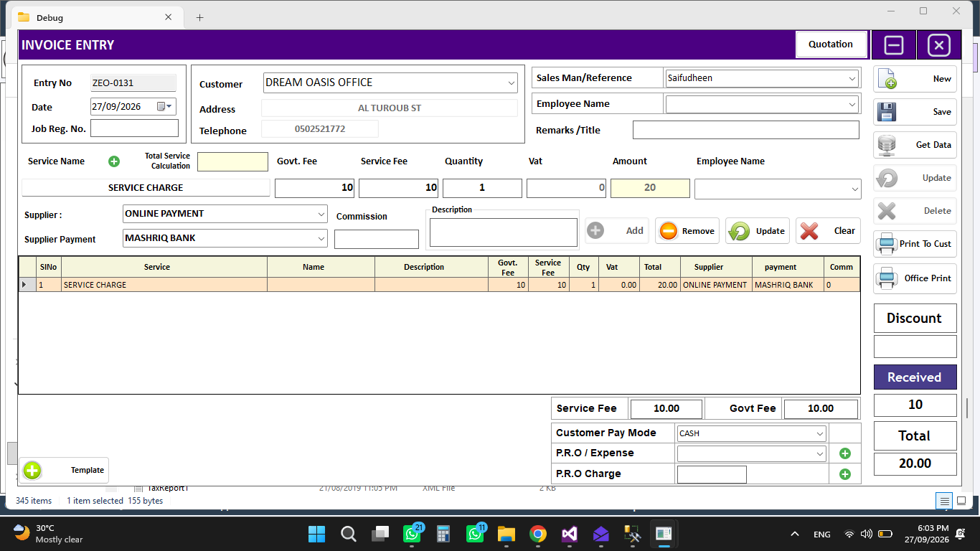The image size is (980, 551).
Task: Click the green plus beside P.R.O / Expense
Action: tap(845, 453)
